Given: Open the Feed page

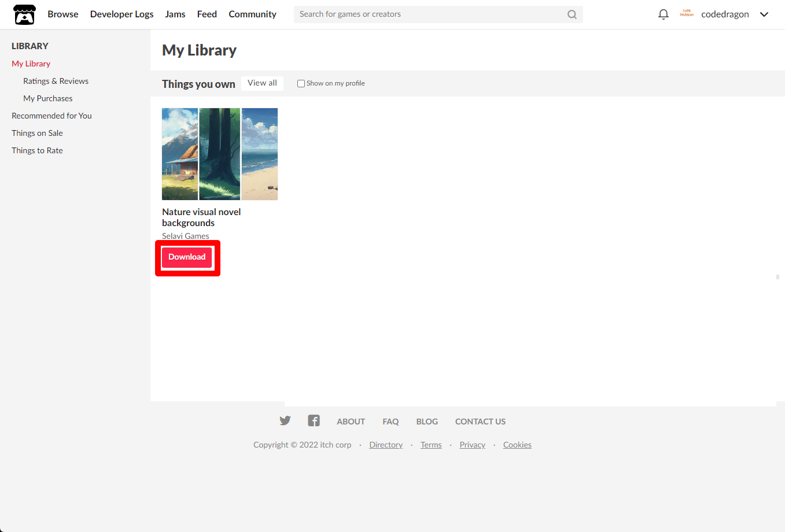Looking at the screenshot, I should (207, 14).
